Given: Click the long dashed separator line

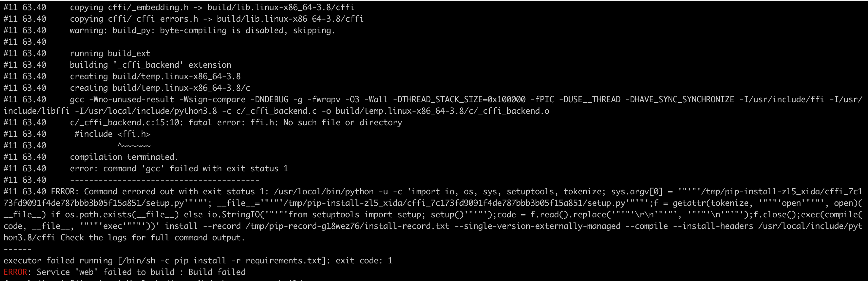Looking at the screenshot, I should [164, 180].
